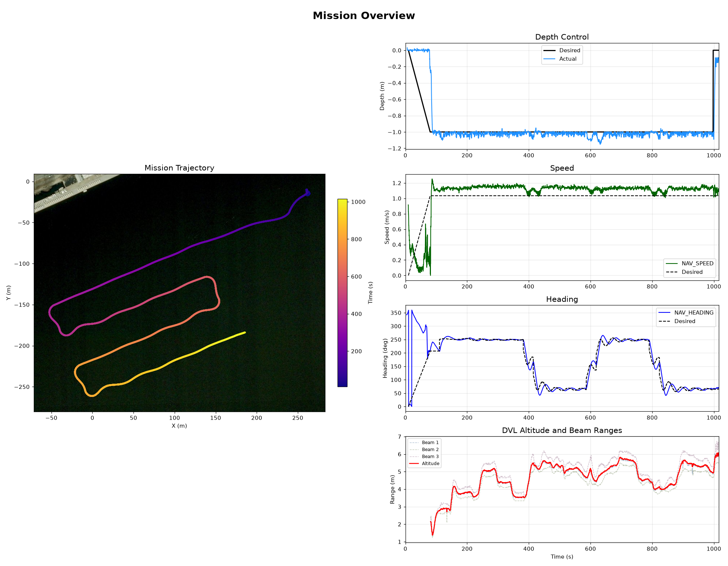Screen dimensions: 728x566
Task: Click the Y (m) axis label
Action: [x=8, y=293]
